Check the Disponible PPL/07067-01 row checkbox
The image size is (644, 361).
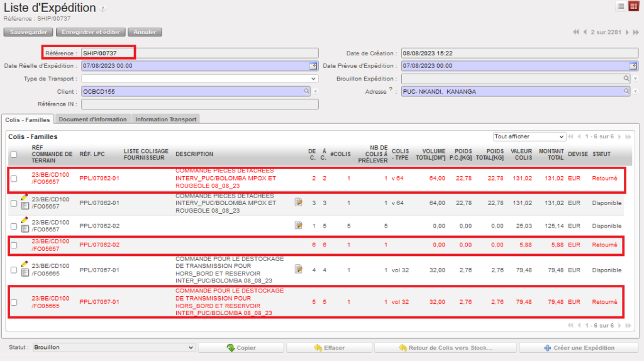(x=14, y=270)
